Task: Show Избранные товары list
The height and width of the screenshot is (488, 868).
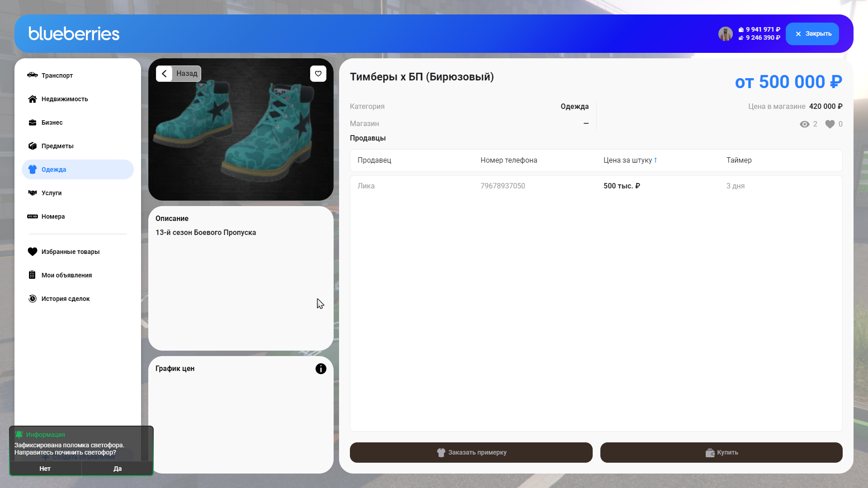Action: (x=78, y=252)
